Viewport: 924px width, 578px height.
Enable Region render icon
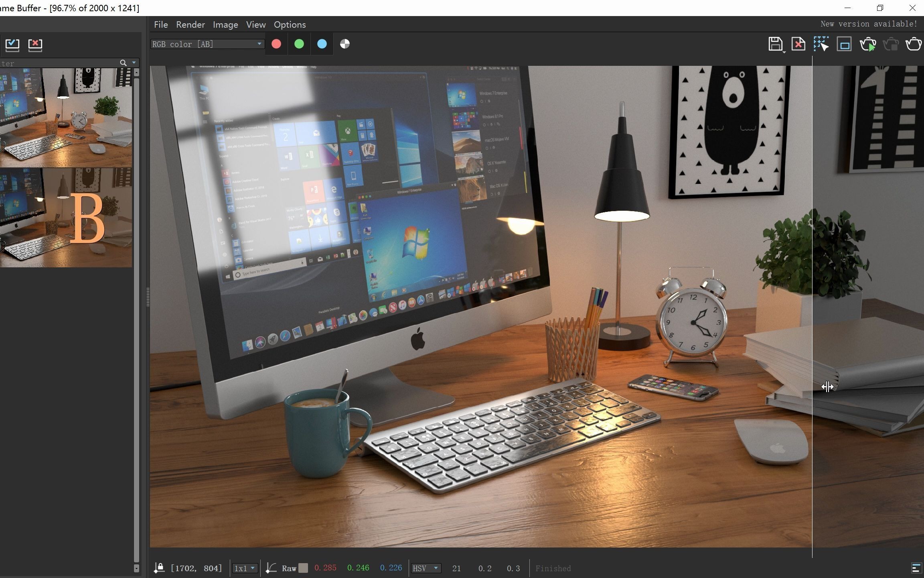(x=844, y=44)
